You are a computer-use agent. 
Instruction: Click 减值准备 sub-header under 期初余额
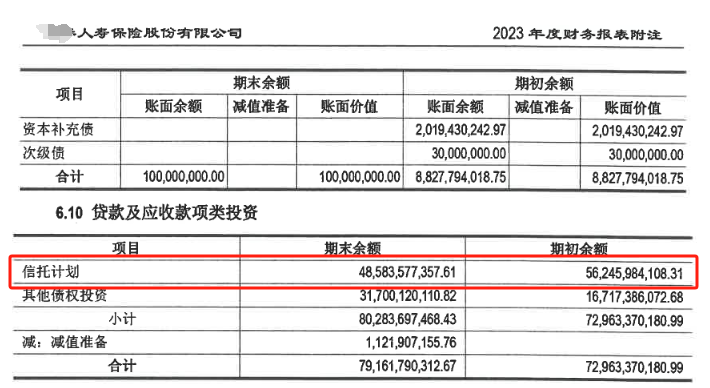(544, 107)
